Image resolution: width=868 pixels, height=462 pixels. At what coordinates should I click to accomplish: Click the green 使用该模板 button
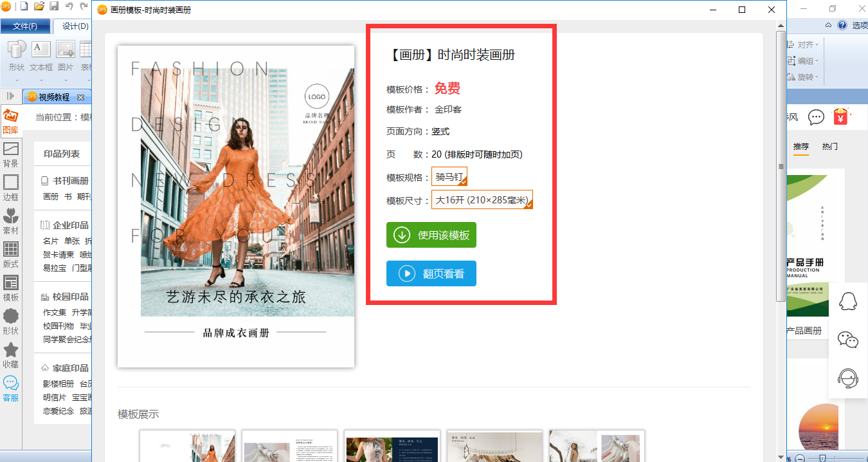point(431,235)
